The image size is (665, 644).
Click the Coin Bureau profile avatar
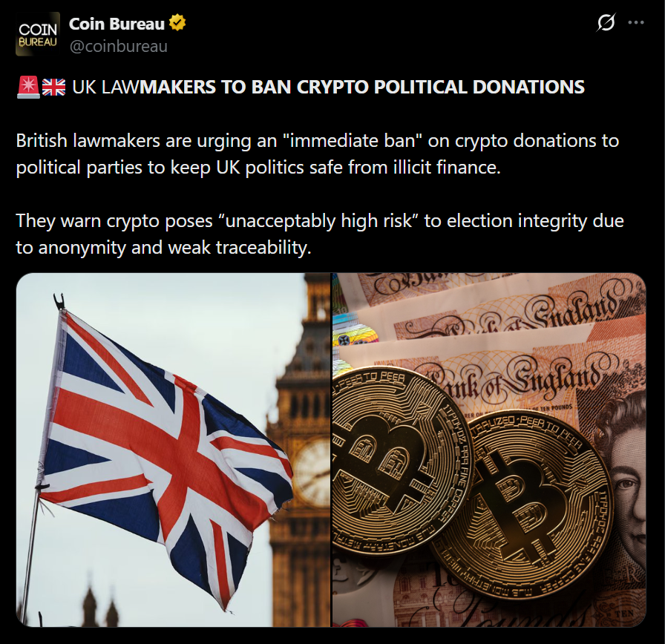(x=38, y=34)
